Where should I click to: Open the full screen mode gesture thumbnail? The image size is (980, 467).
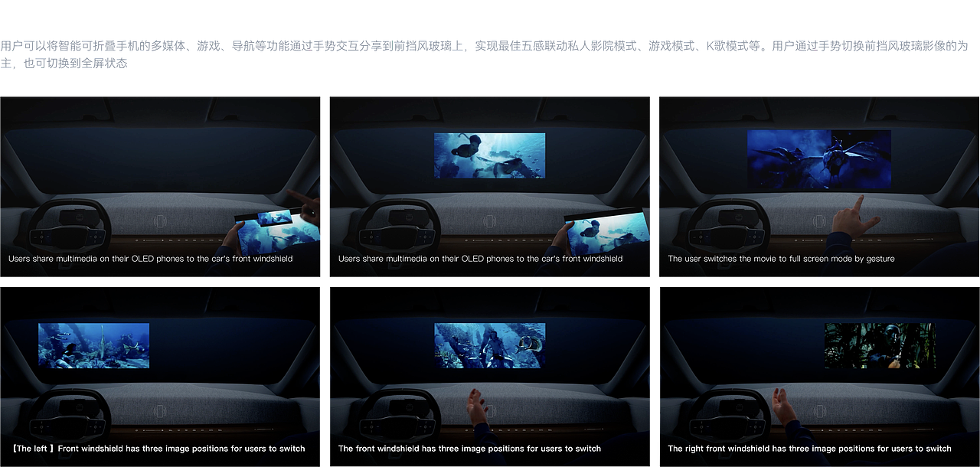pyautogui.click(x=819, y=187)
